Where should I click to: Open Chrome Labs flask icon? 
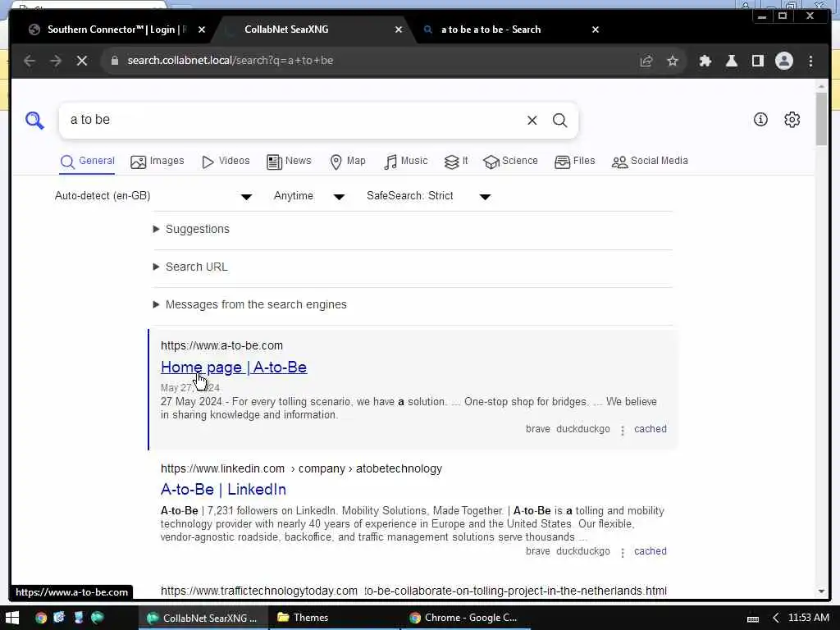pyautogui.click(x=731, y=61)
